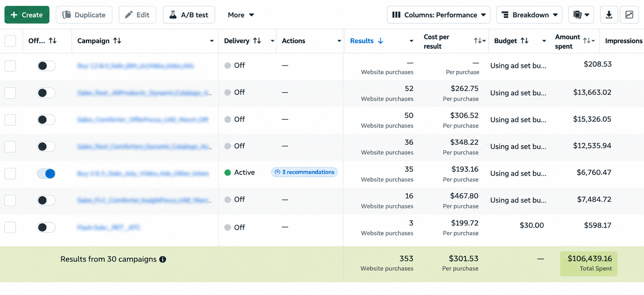
Task: Sort using the Budget column arrows
Action: [x=525, y=41]
